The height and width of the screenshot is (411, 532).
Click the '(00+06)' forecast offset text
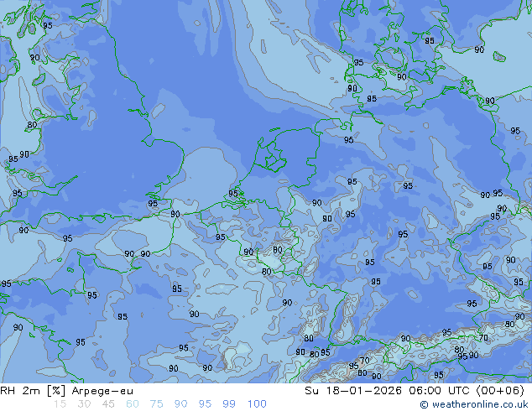coord(500,391)
